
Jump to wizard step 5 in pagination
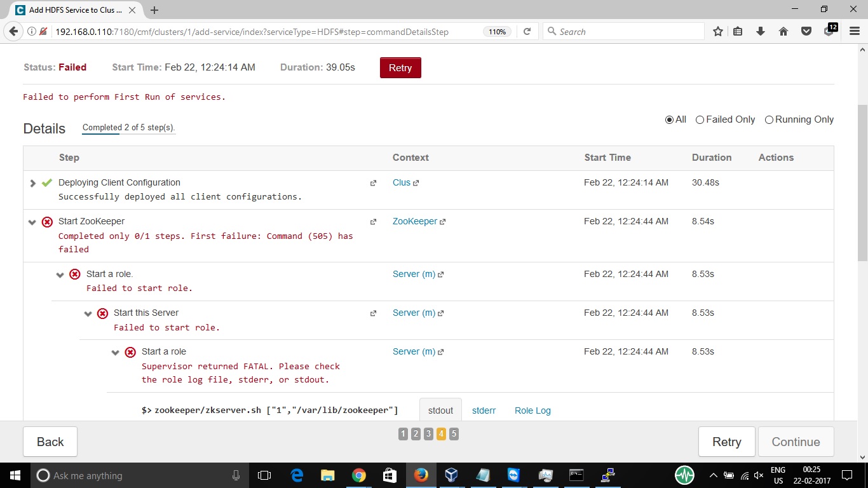click(454, 433)
